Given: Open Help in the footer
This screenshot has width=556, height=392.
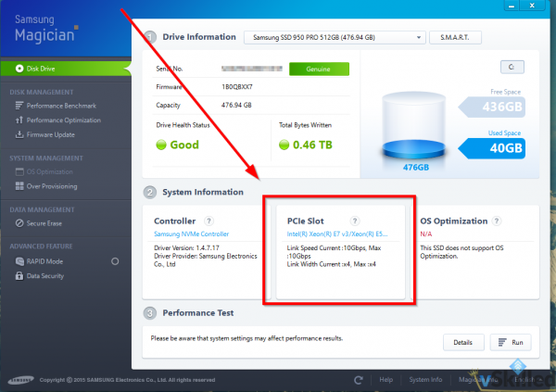Looking at the screenshot, I should (x=385, y=380).
